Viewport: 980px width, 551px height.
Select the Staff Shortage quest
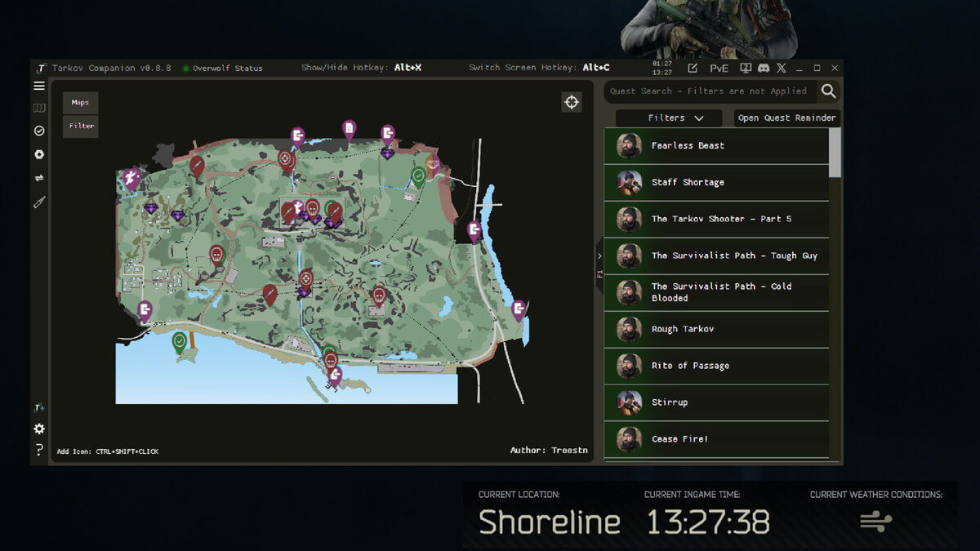tap(716, 183)
